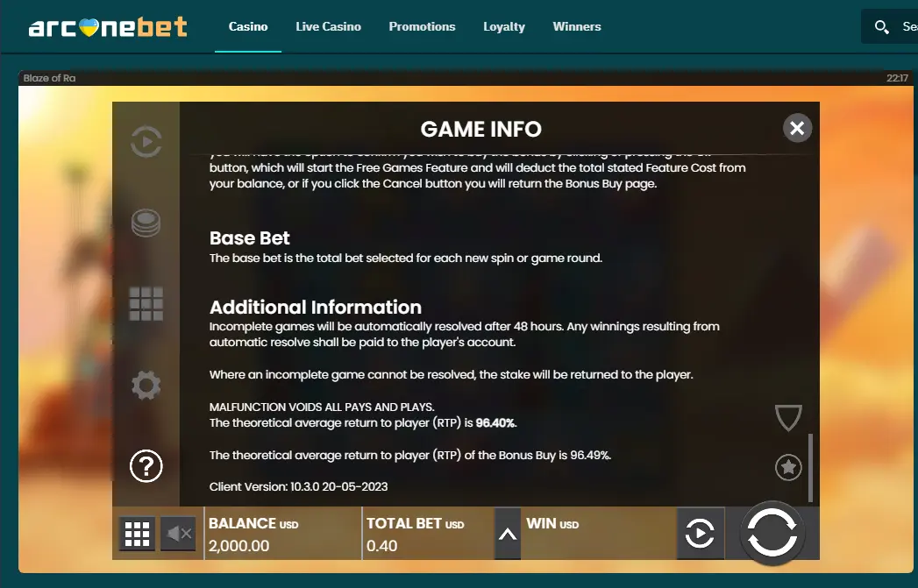
Task: Open the Loyalty tab
Action: coord(504,26)
